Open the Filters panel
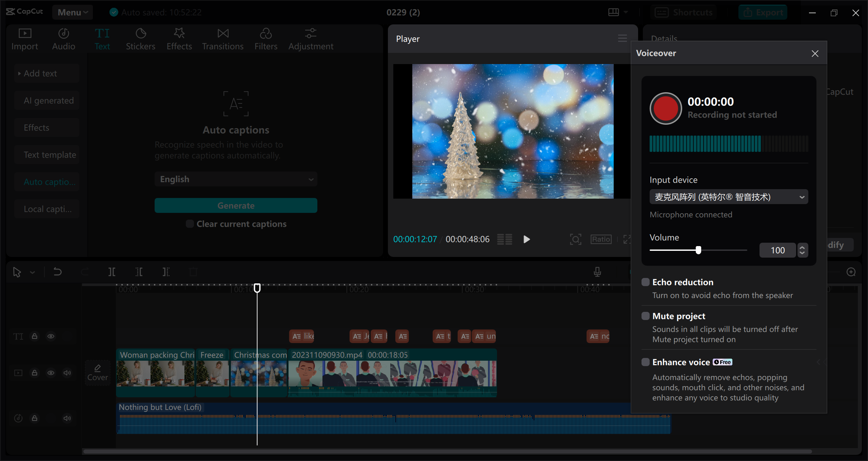 (x=266, y=38)
